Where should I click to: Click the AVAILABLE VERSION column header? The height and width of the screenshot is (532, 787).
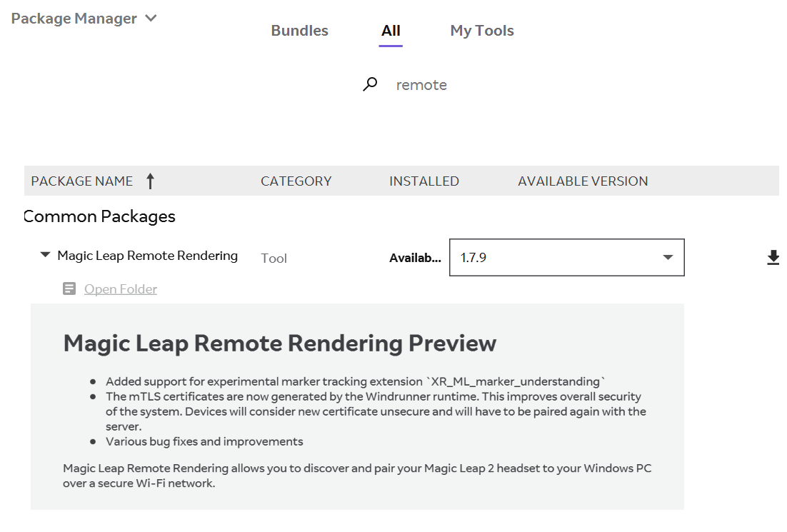point(582,181)
